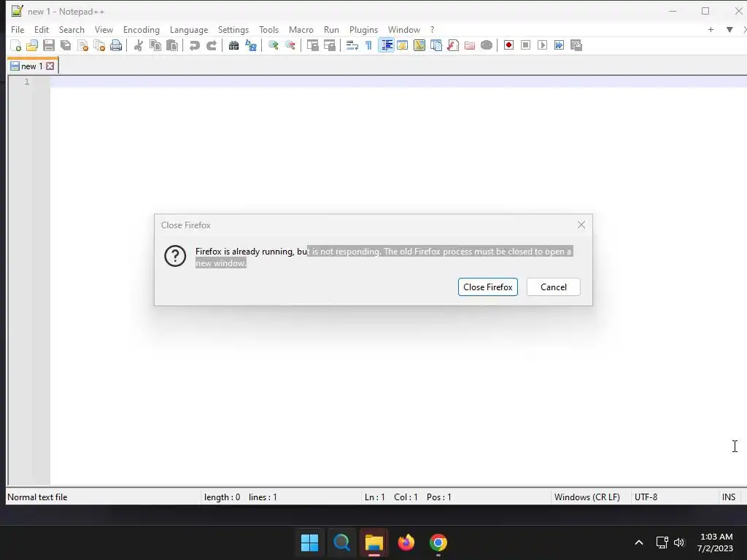Image resolution: width=747 pixels, height=560 pixels.
Task: Open File Explorer from the taskbar
Action: (374, 542)
